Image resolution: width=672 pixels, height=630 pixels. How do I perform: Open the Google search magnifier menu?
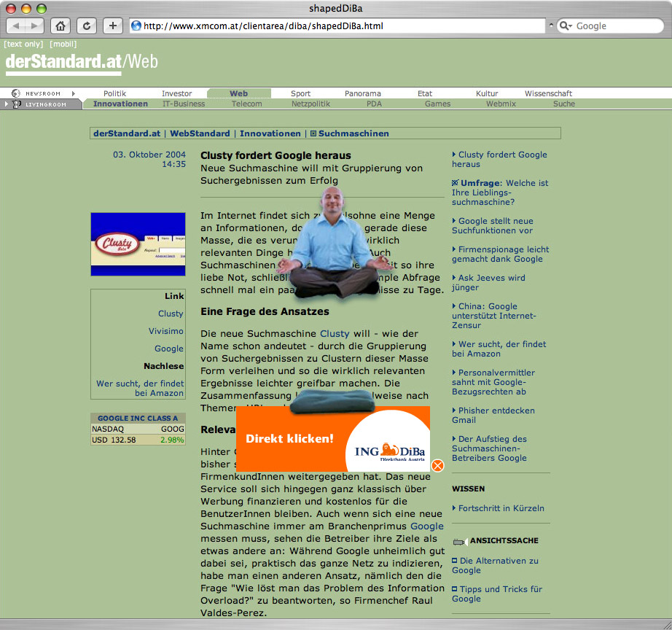coord(566,26)
